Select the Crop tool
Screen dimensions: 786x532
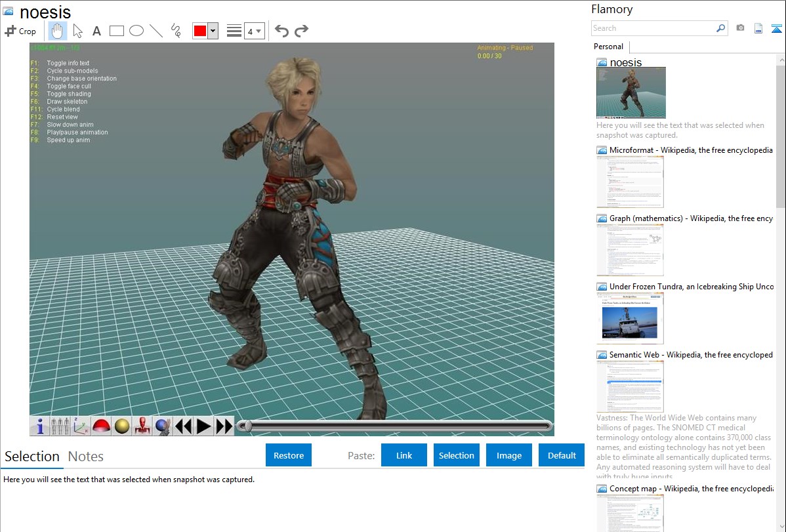click(x=20, y=31)
